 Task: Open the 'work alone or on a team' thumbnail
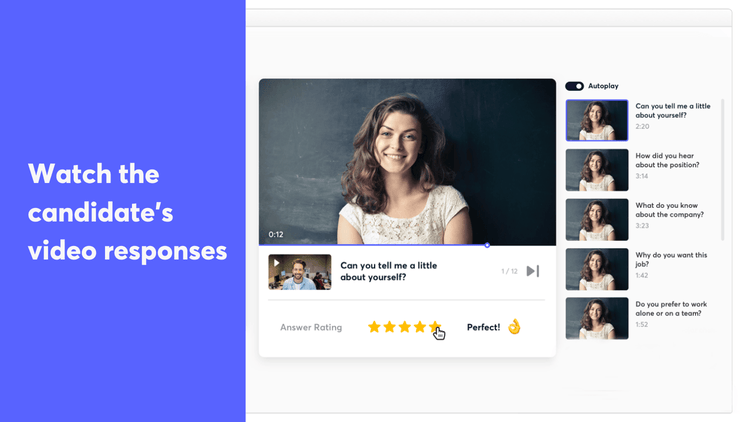point(596,318)
